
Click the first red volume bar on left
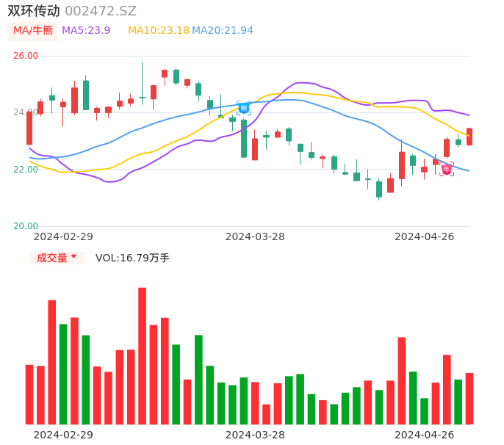29,394
